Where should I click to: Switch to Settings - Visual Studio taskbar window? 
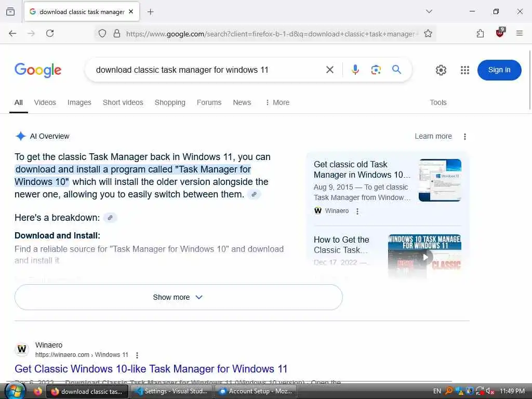click(x=171, y=391)
